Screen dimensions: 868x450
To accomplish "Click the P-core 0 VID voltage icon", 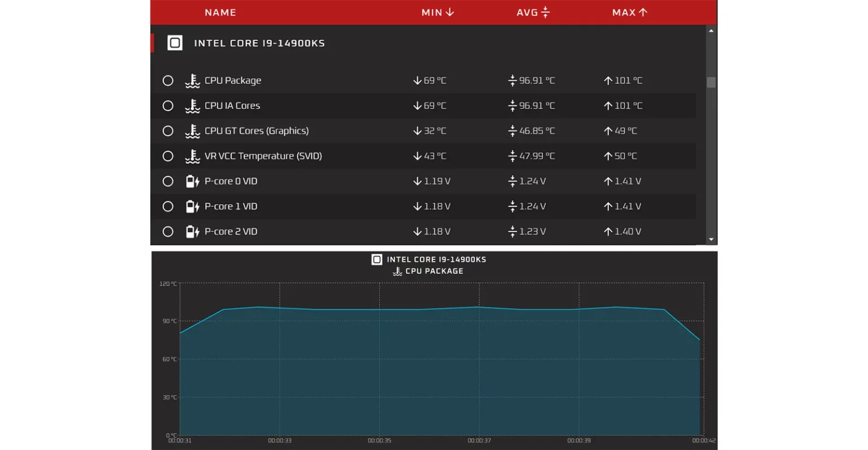I will [x=192, y=181].
